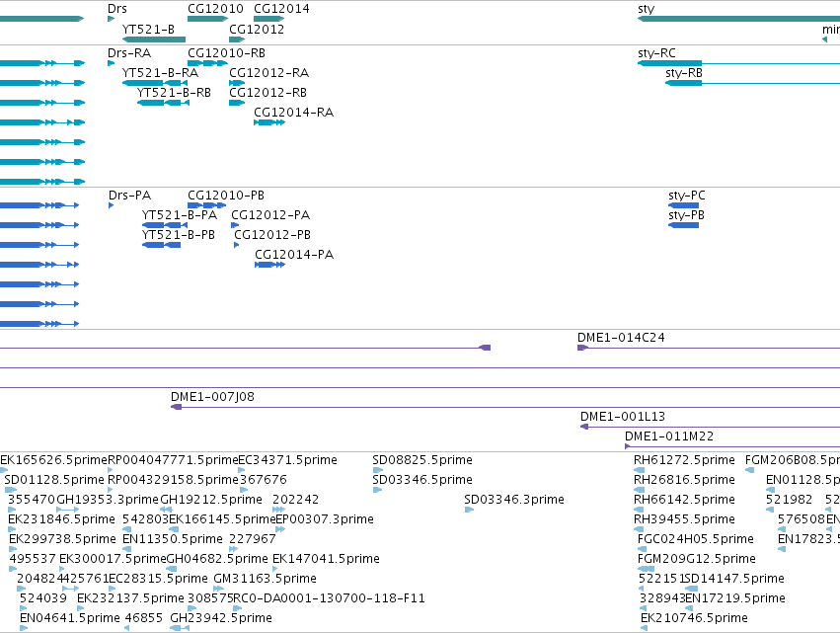Select the FGM209G12.5prime EST label
Screen dimensions: 840x633
point(697,559)
